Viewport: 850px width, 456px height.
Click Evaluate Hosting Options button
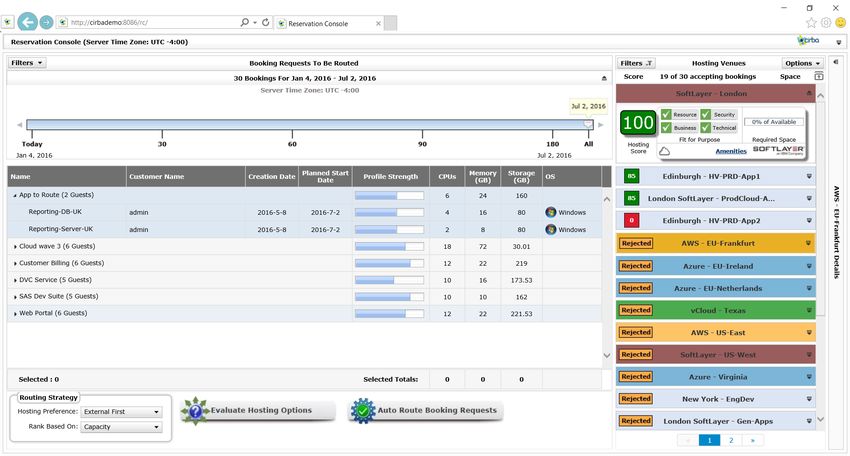pyautogui.click(x=258, y=410)
